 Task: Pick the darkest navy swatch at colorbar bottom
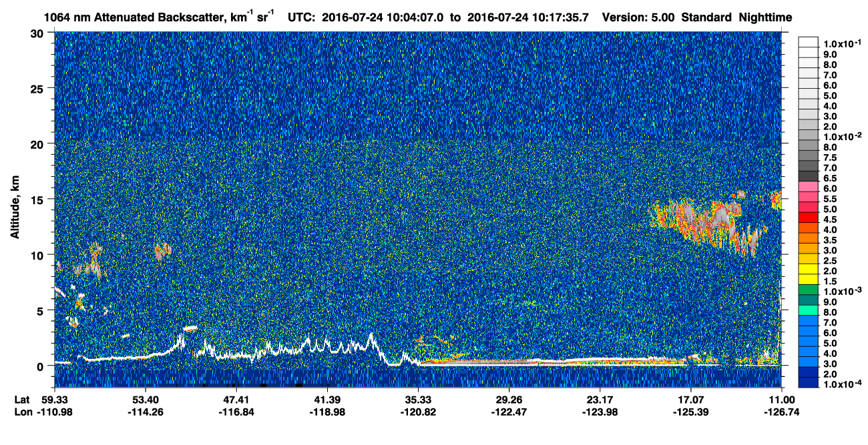point(808,383)
